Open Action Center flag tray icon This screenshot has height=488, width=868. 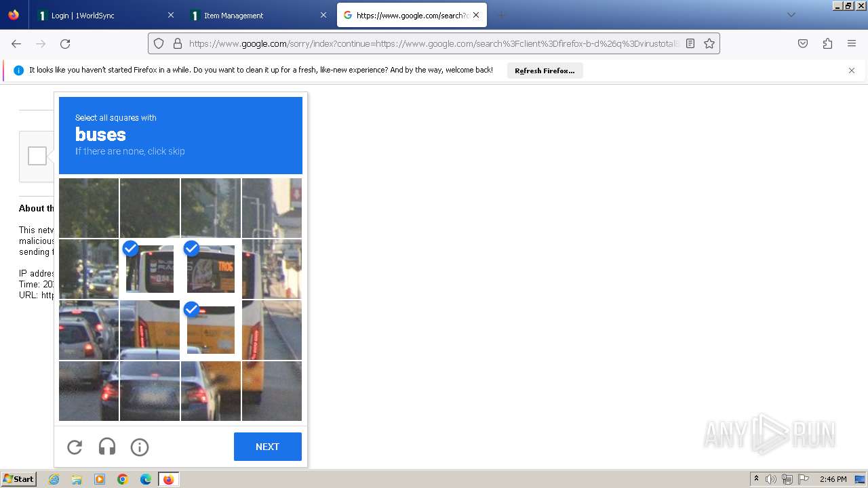[x=804, y=479]
